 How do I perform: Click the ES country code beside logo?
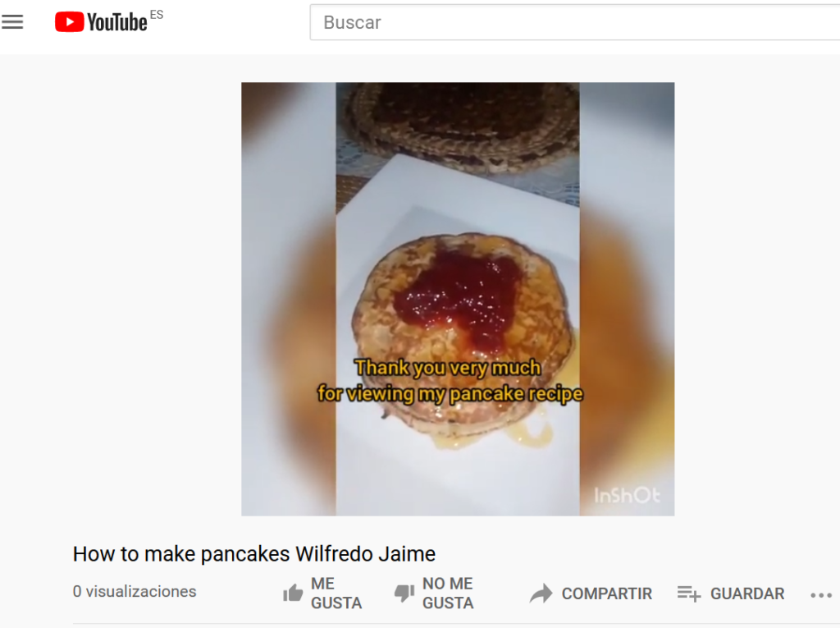tap(157, 15)
